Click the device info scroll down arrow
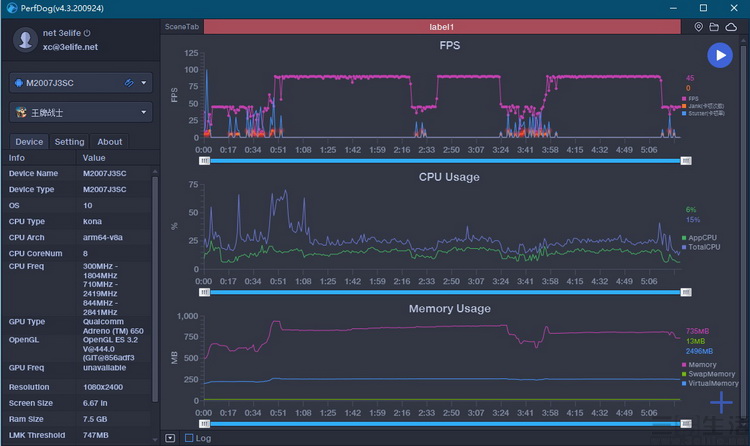 [x=154, y=439]
